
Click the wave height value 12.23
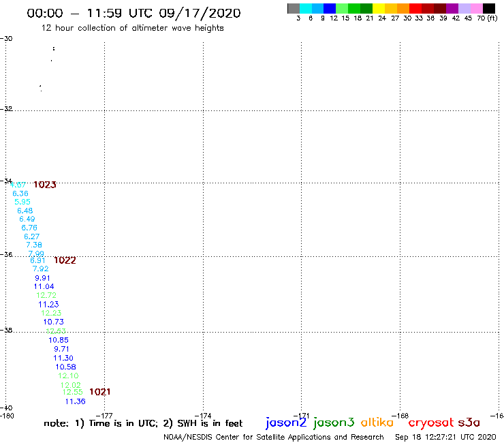[x=51, y=313]
